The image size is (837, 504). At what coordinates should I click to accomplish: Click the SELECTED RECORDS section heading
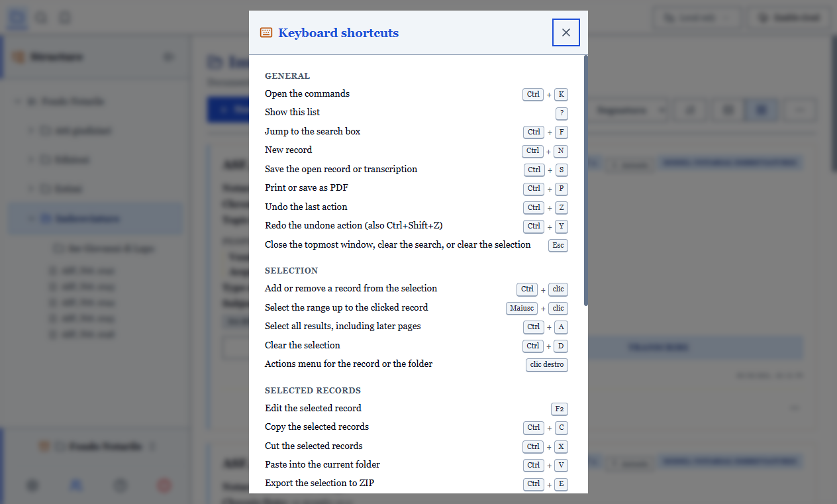point(313,391)
